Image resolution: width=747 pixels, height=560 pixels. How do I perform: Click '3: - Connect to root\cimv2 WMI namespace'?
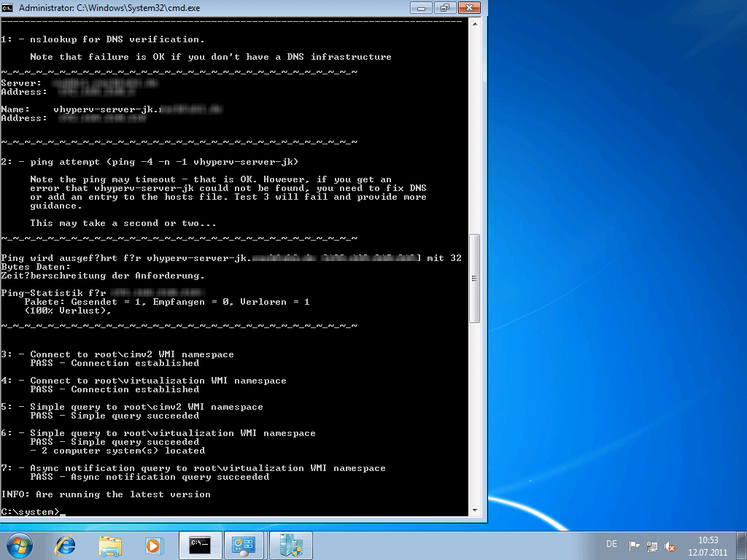117,354
